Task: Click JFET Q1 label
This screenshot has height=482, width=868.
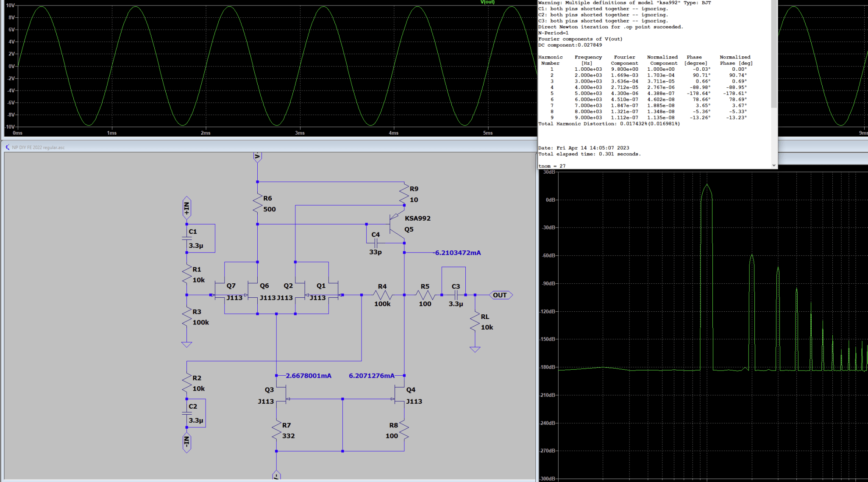Action: (x=321, y=286)
